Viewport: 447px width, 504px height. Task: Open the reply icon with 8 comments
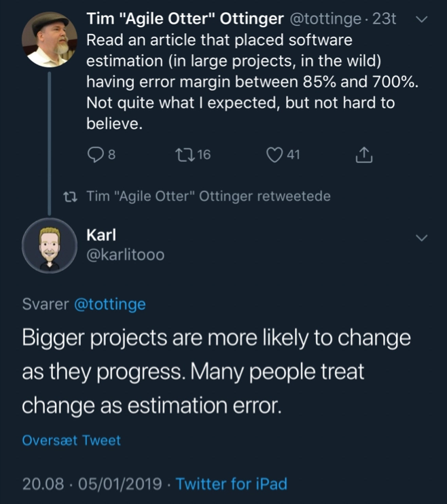95,155
